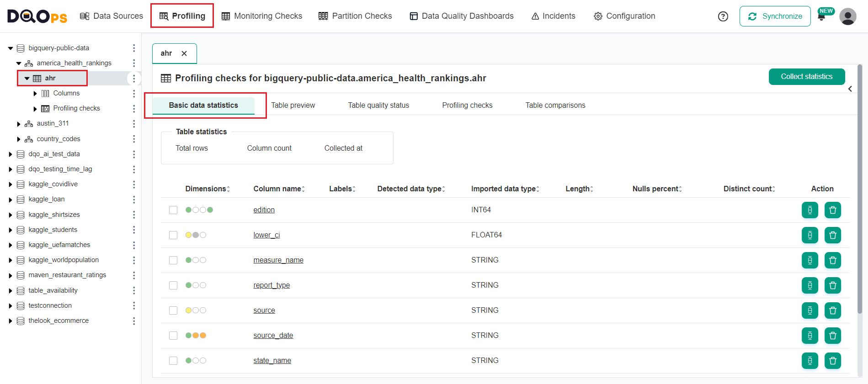This screenshot has width=868, height=384.
Task: Open options menu for thelook_ecommerce
Action: coord(134,321)
